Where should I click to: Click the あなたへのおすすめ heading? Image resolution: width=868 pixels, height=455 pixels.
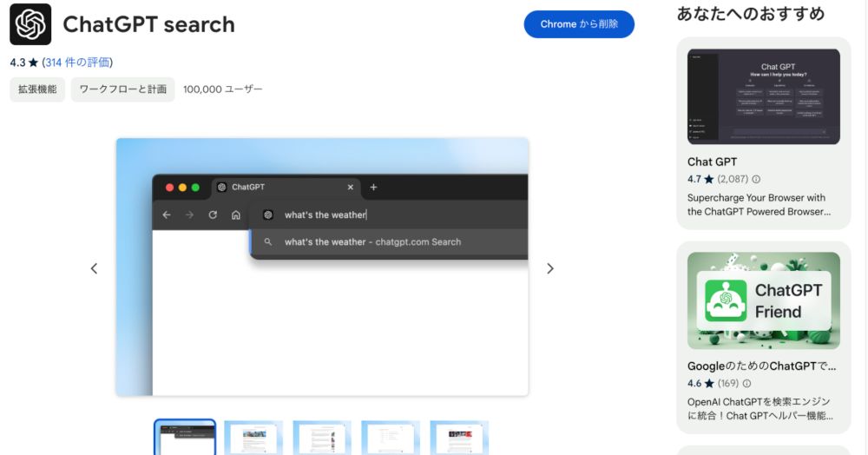point(751,13)
